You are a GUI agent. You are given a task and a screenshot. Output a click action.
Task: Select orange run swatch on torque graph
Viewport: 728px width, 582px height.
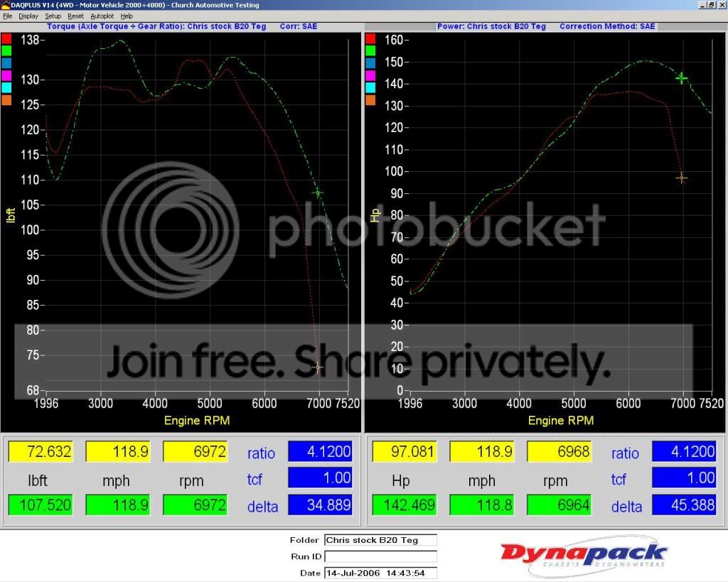coord(6,99)
